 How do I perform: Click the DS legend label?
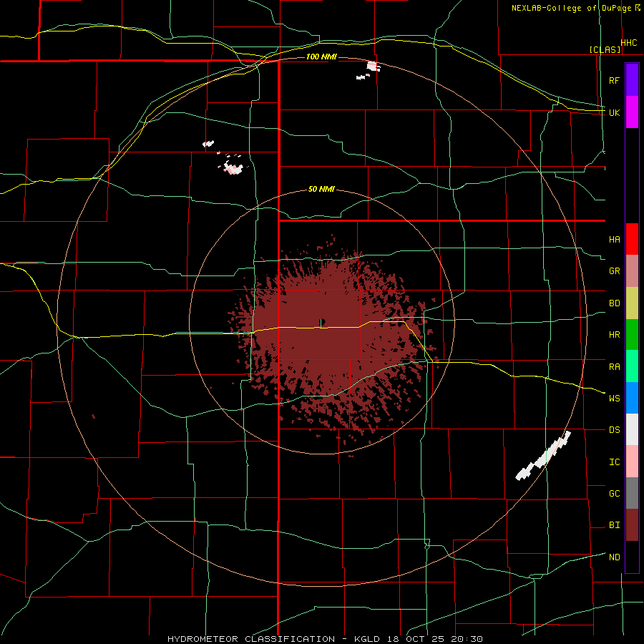click(615, 430)
